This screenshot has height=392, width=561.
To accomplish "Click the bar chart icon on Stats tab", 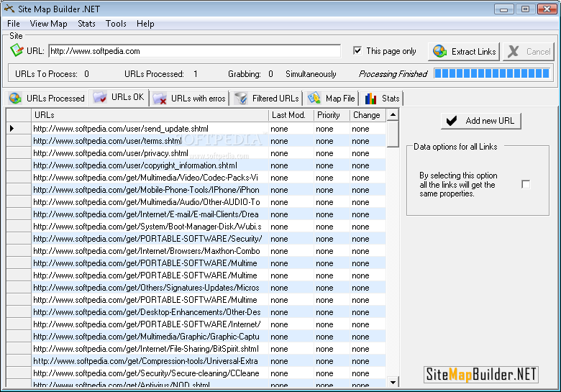I will click(x=370, y=99).
